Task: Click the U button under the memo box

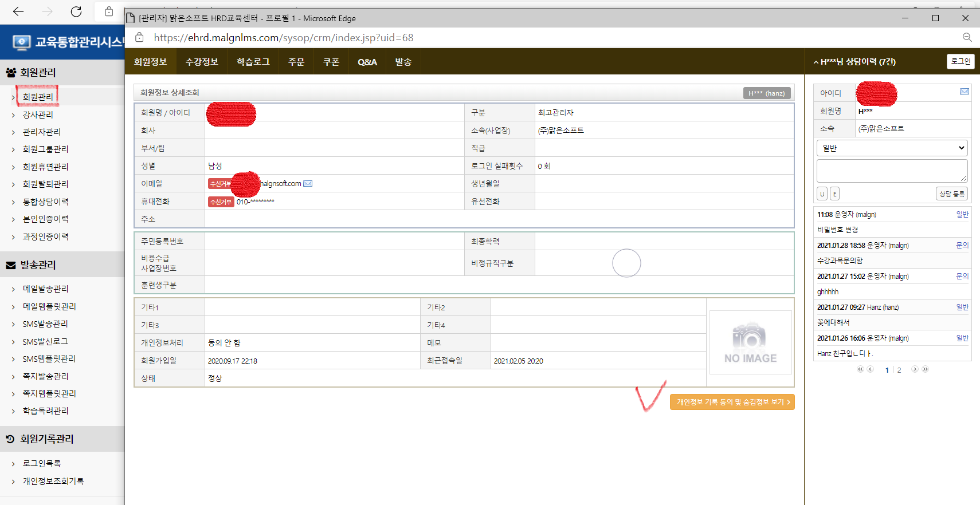Action: tap(822, 194)
